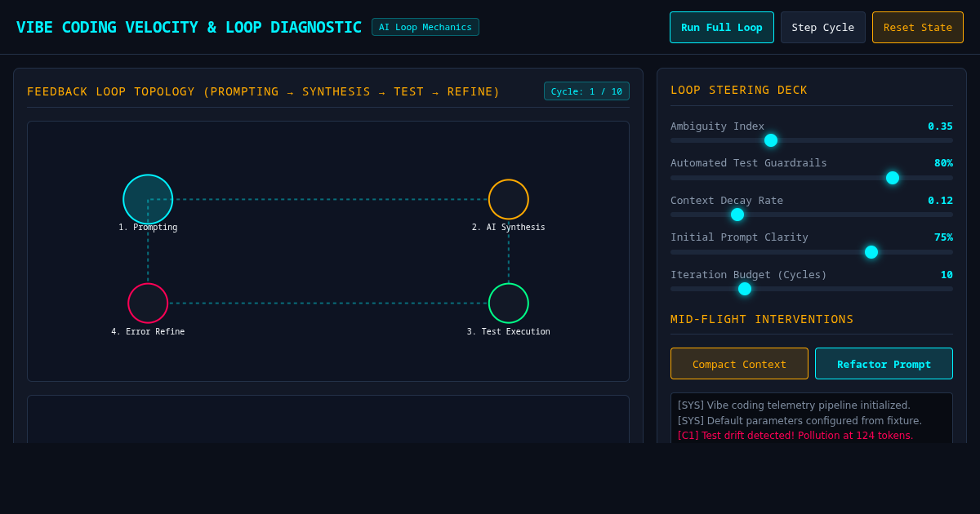Click the '1. Prompting' node label
This screenshot has height=514, width=980.
[148, 228]
